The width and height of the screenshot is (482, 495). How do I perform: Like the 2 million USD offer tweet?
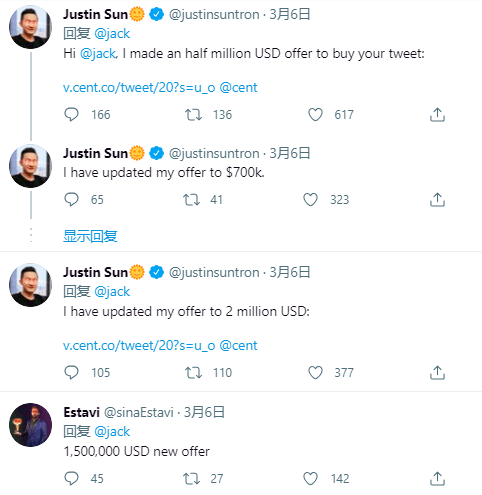315,373
